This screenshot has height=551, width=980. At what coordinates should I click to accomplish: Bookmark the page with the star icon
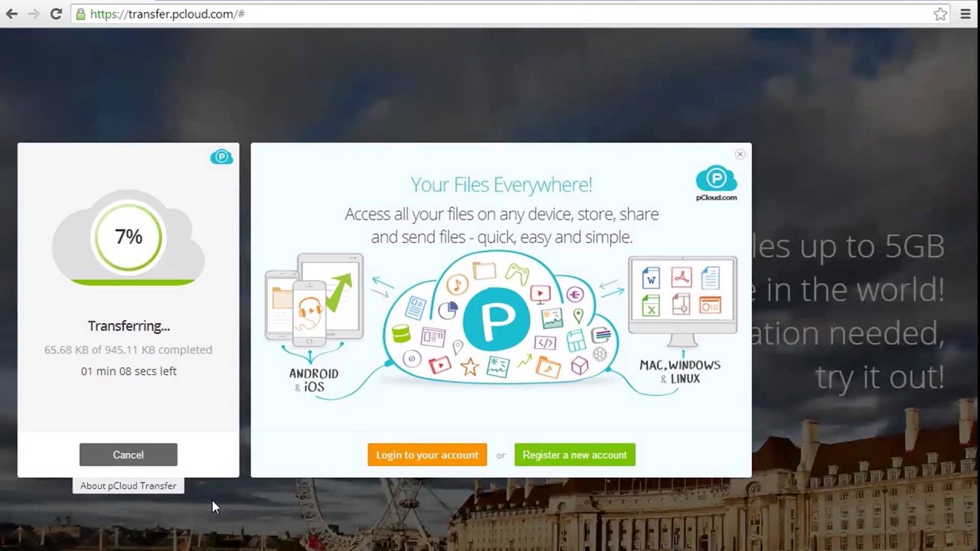940,14
